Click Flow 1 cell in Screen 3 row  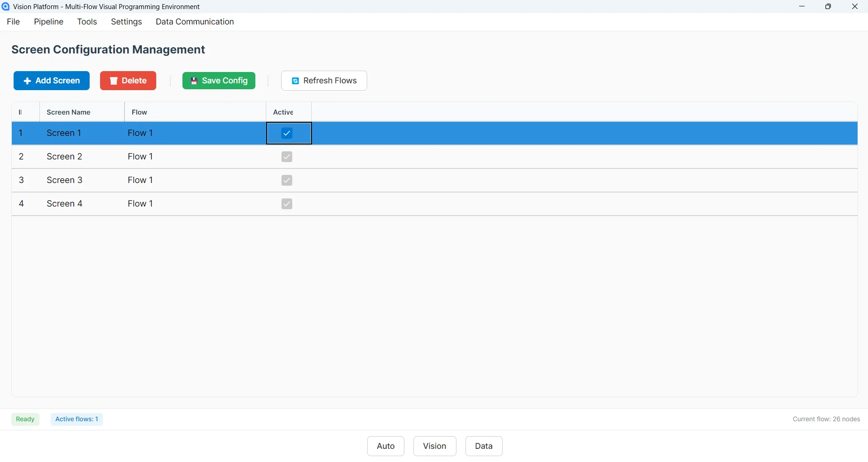(195, 180)
